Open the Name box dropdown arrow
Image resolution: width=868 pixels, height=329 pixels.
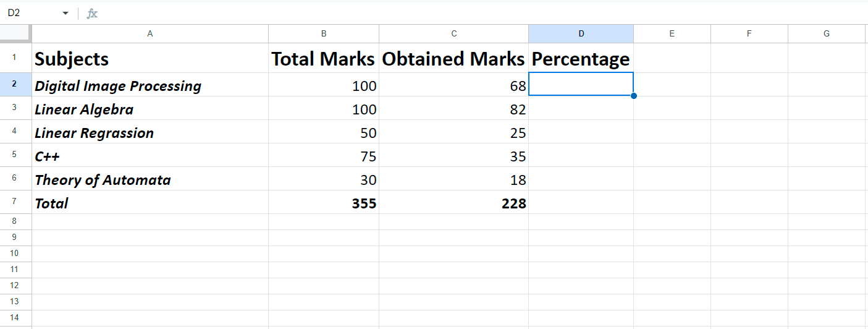[x=65, y=13]
